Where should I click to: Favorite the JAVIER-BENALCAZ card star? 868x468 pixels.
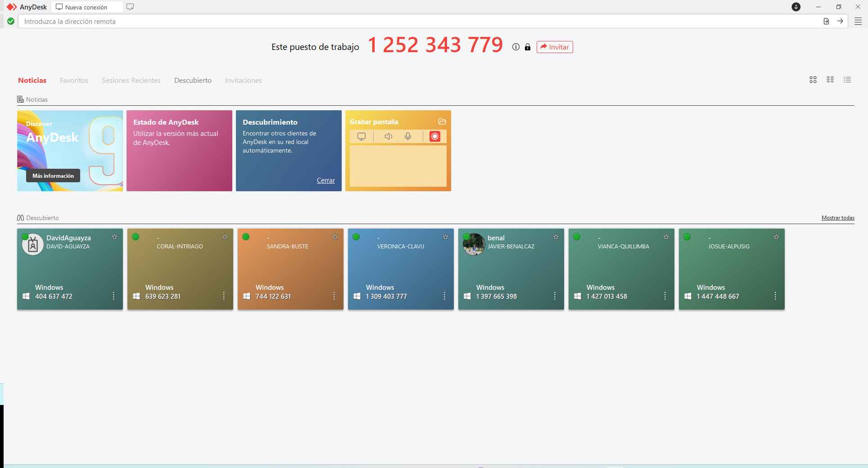pyautogui.click(x=556, y=237)
